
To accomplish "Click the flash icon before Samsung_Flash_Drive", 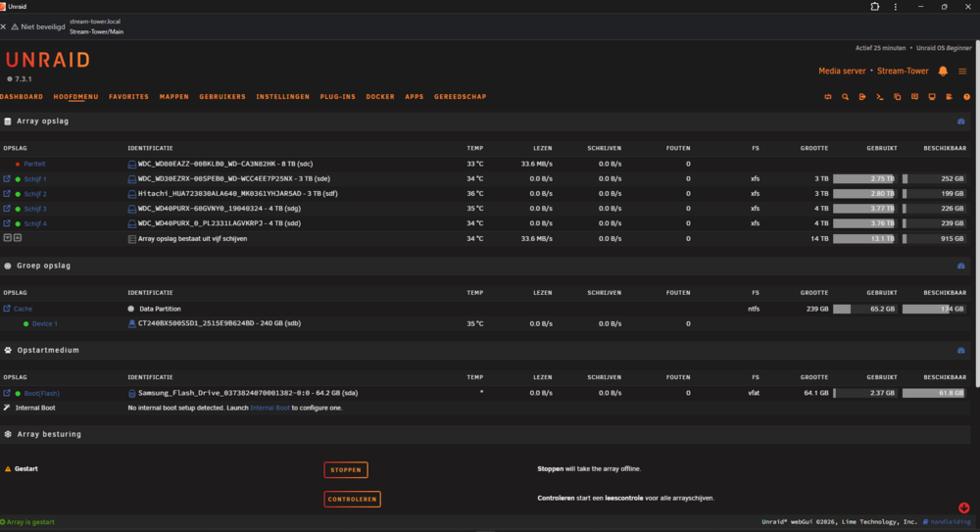I will click(x=132, y=393).
